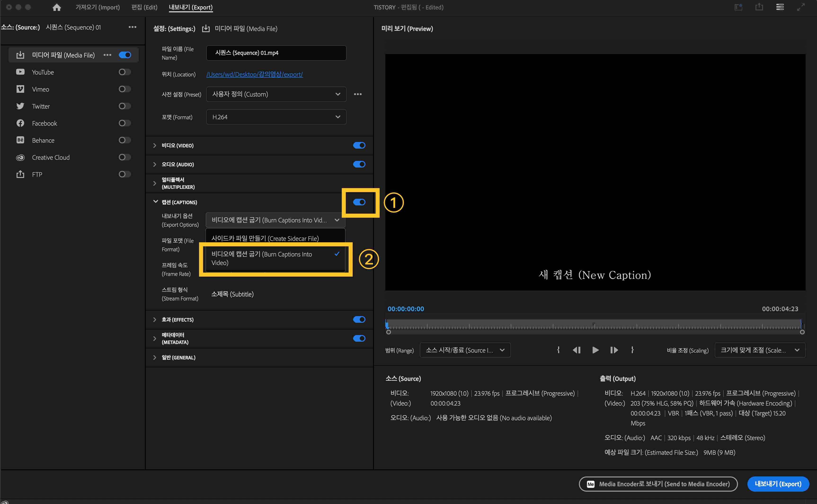The image size is (817, 504).
Task: Step back one frame in preview
Action: point(576,350)
